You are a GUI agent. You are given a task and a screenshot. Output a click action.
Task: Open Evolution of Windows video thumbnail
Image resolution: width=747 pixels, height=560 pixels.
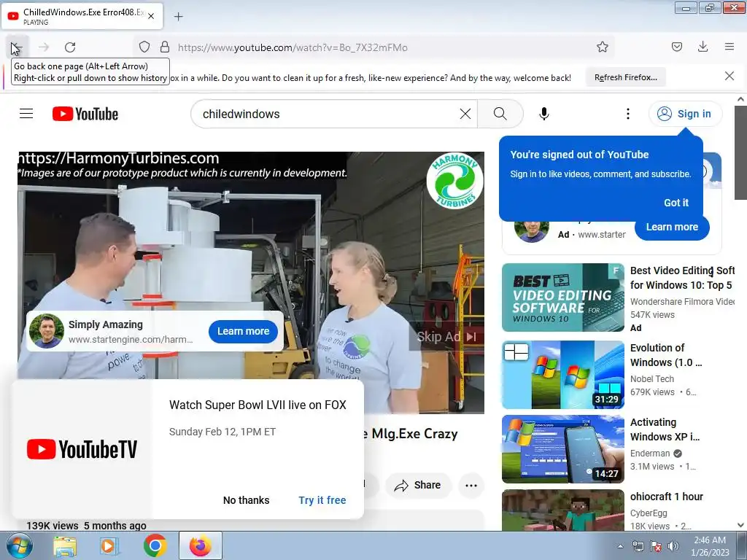[562, 375]
